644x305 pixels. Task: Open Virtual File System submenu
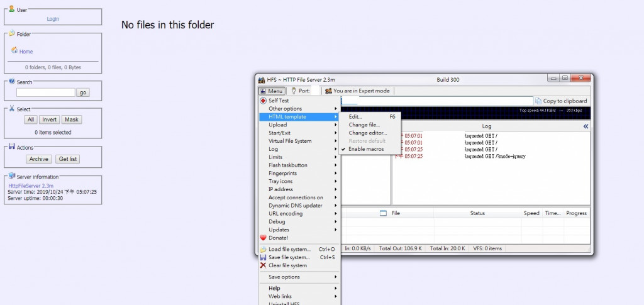tap(300, 141)
